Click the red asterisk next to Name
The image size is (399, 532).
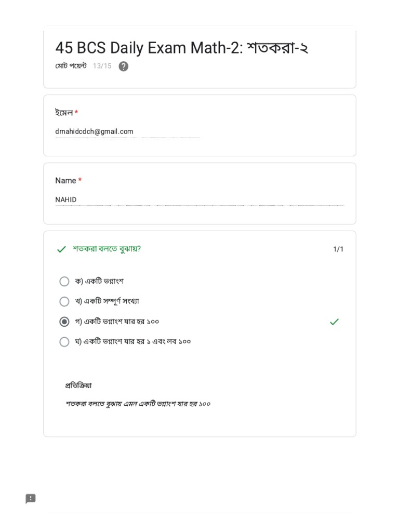tap(80, 181)
